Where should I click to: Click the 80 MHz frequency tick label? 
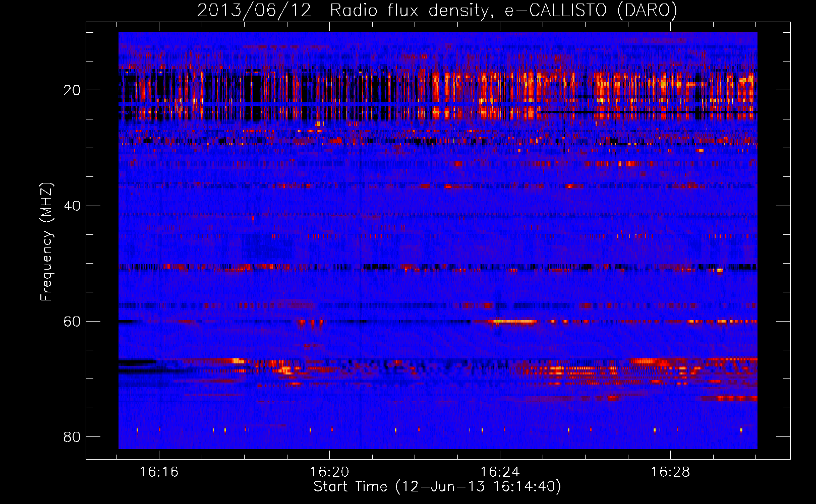(x=72, y=436)
